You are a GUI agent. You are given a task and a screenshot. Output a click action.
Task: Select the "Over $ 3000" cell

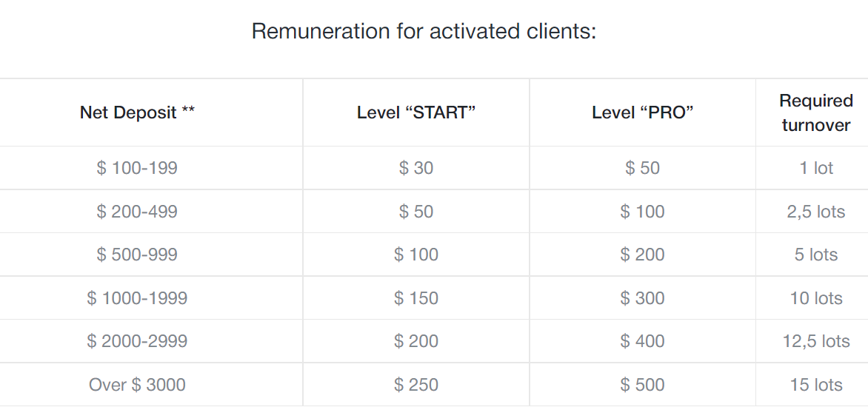pos(137,385)
